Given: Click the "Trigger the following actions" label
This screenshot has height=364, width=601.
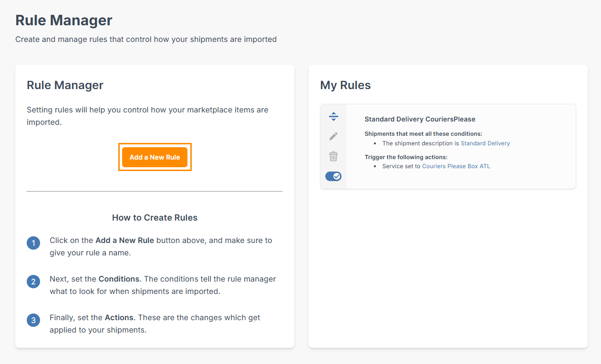Looking at the screenshot, I should tap(406, 157).
